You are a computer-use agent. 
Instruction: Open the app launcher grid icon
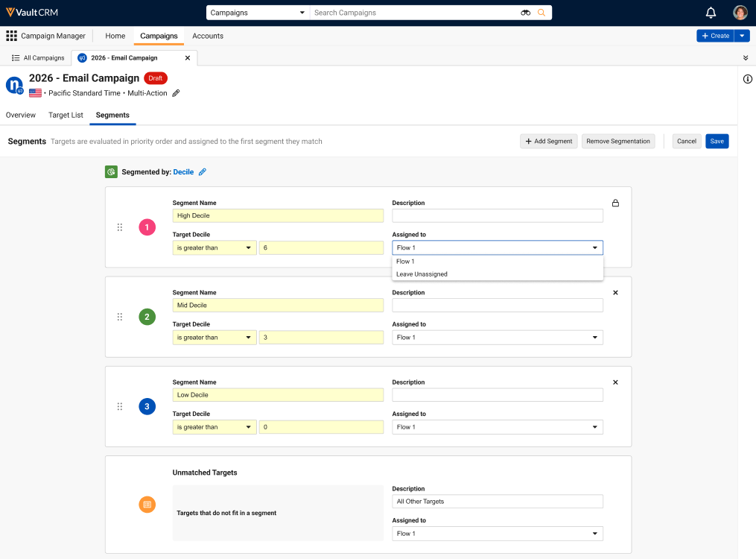[x=11, y=36]
